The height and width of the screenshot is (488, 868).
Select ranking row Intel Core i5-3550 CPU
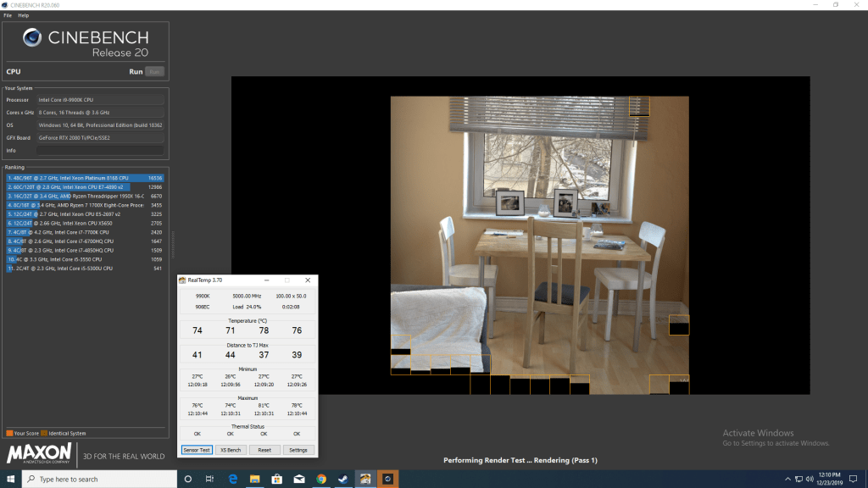pyautogui.click(x=85, y=259)
